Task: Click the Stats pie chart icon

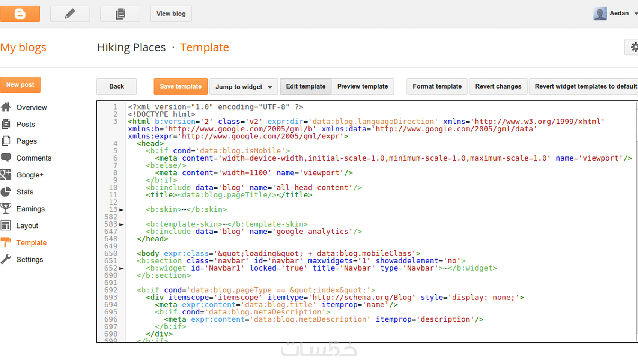Action: [6, 192]
